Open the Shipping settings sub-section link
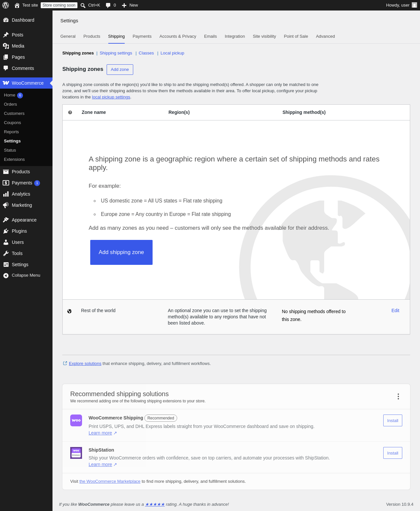The width and height of the screenshot is (420, 511). pyautogui.click(x=116, y=53)
